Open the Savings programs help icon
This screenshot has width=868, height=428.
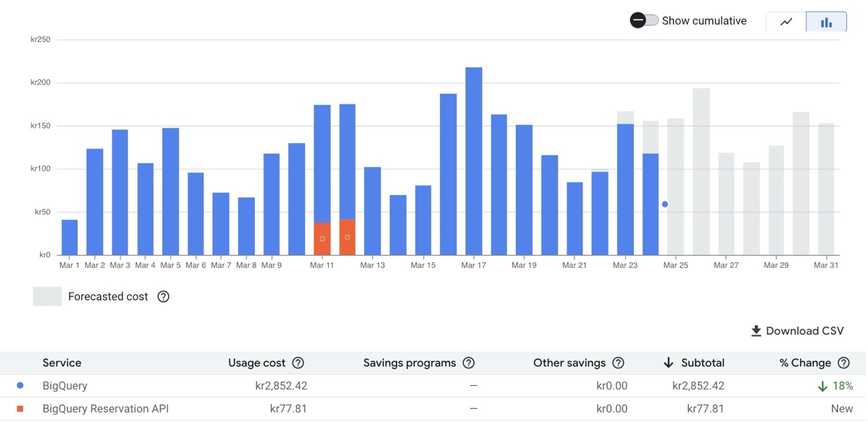pyautogui.click(x=468, y=363)
